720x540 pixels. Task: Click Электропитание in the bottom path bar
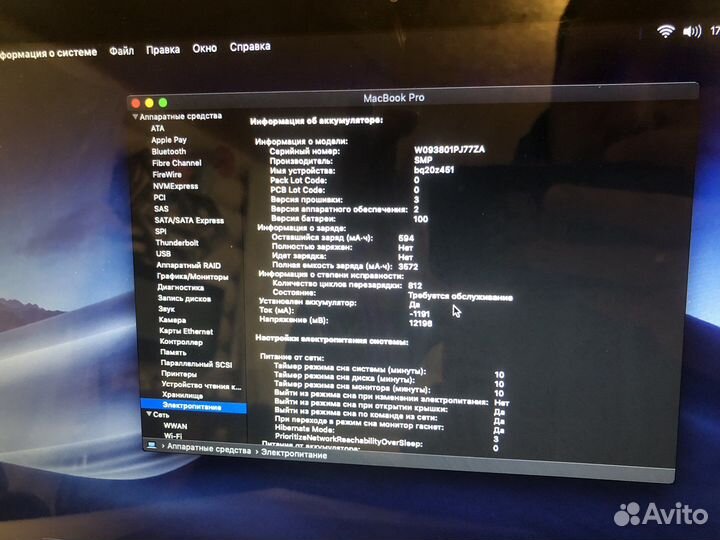point(294,454)
